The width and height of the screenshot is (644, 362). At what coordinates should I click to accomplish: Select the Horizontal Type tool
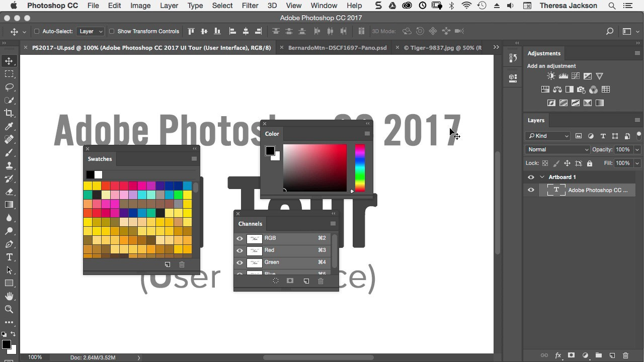pyautogui.click(x=9, y=257)
